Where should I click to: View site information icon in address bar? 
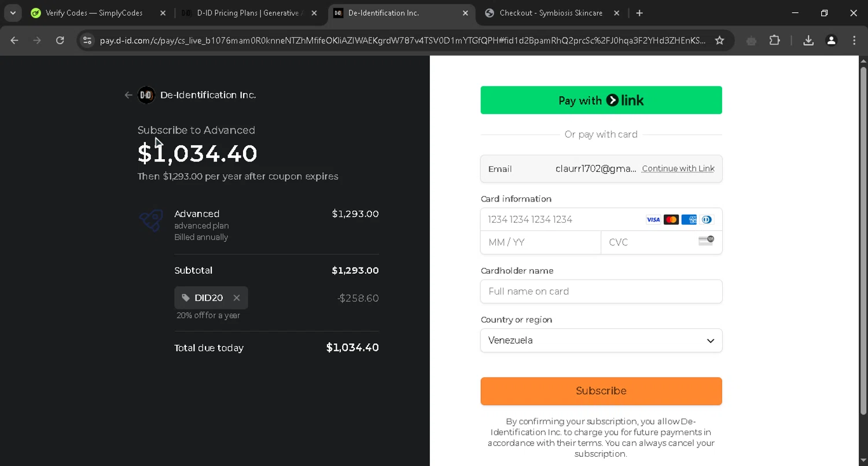(87, 40)
